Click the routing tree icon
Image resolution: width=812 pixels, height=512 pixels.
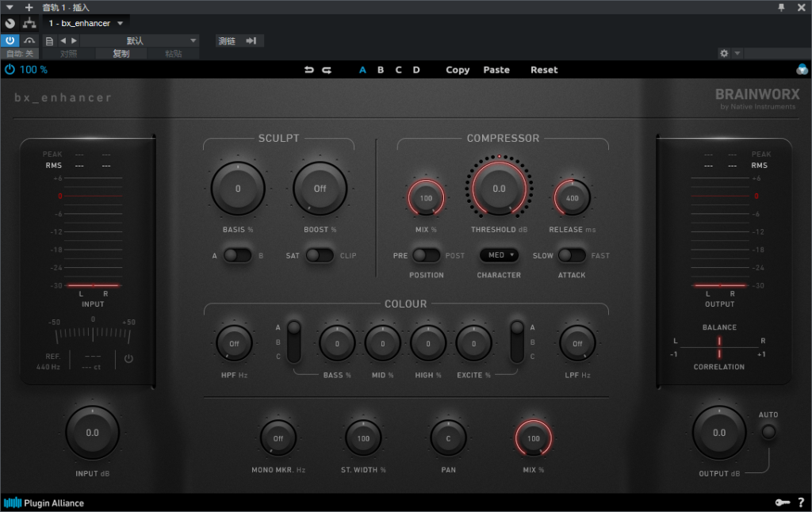click(29, 23)
